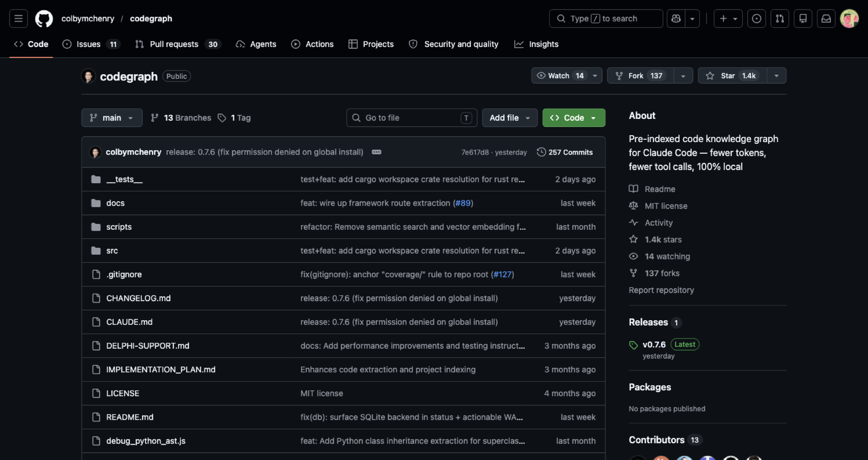868x460 pixels.
Task: Open the notifications inbox icon
Action: (x=826, y=19)
